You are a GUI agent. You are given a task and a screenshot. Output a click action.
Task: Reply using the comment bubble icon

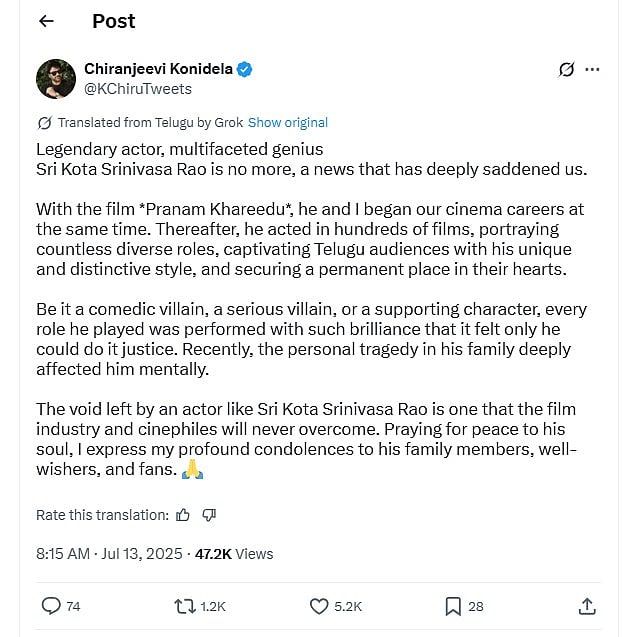click(x=52, y=606)
